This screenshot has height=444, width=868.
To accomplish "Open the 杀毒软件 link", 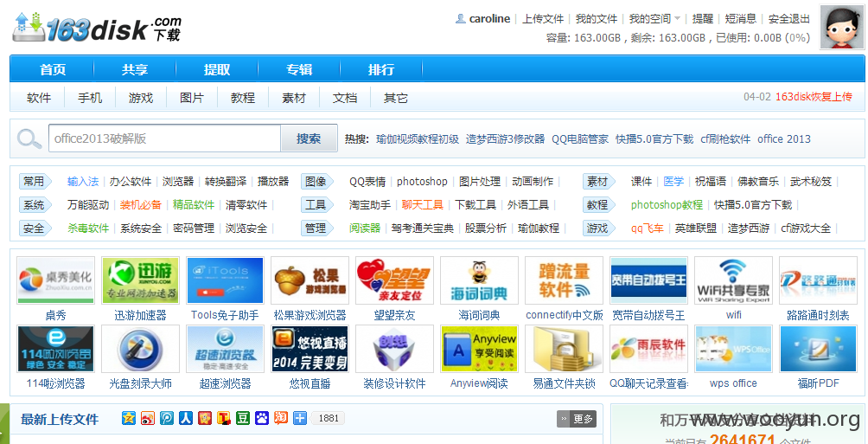I will [88, 228].
